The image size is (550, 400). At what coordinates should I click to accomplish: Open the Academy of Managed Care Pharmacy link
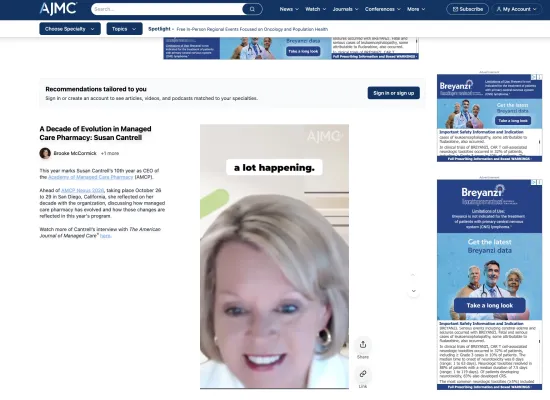[x=90, y=177]
